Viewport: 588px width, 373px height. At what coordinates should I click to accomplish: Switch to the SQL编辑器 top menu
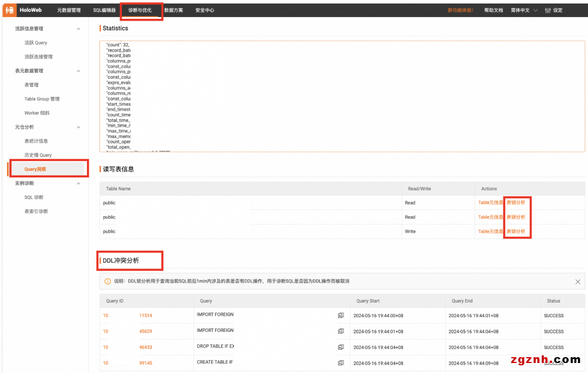pyautogui.click(x=104, y=10)
